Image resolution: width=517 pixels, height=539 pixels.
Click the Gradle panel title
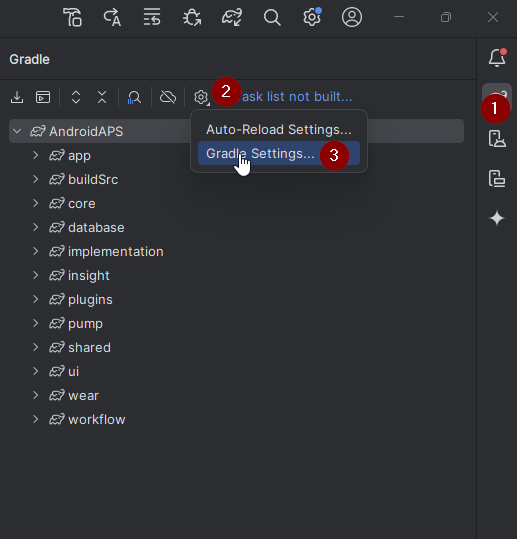coord(30,59)
